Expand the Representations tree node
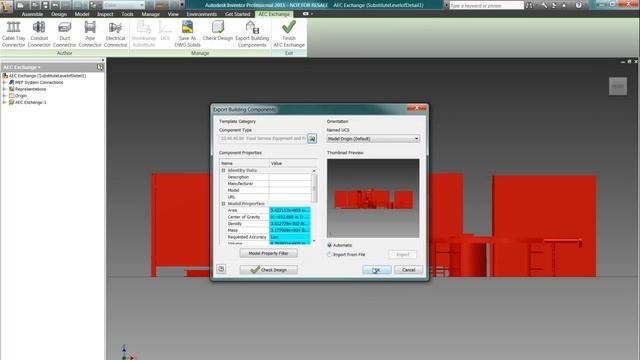 pyautogui.click(x=4, y=89)
